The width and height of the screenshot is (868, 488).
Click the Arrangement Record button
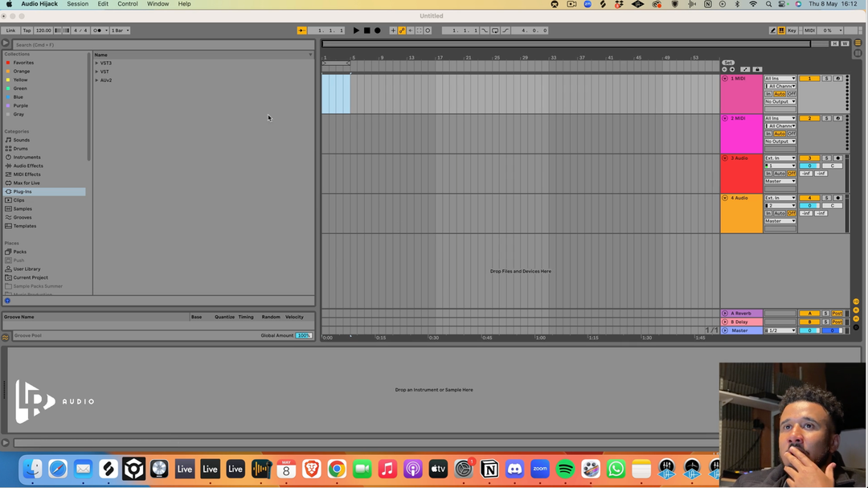point(377,31)
